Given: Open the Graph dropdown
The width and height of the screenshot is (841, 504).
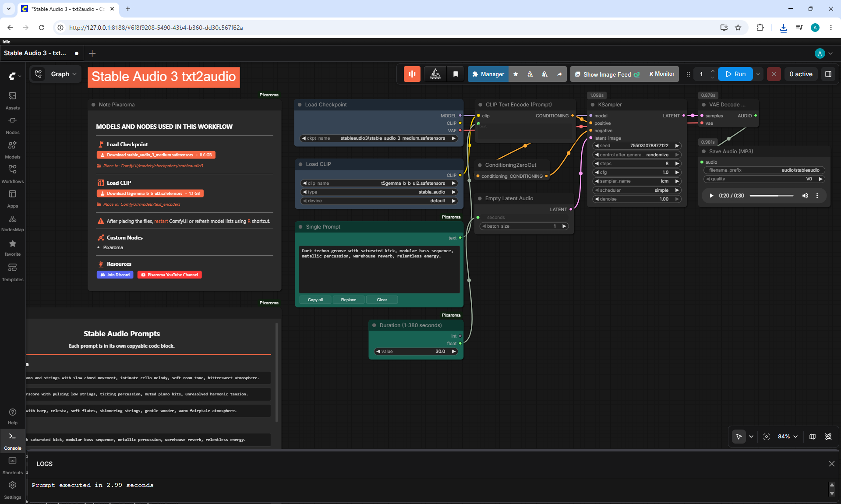Looking at the screenshot, I should (x=64, y=74).
